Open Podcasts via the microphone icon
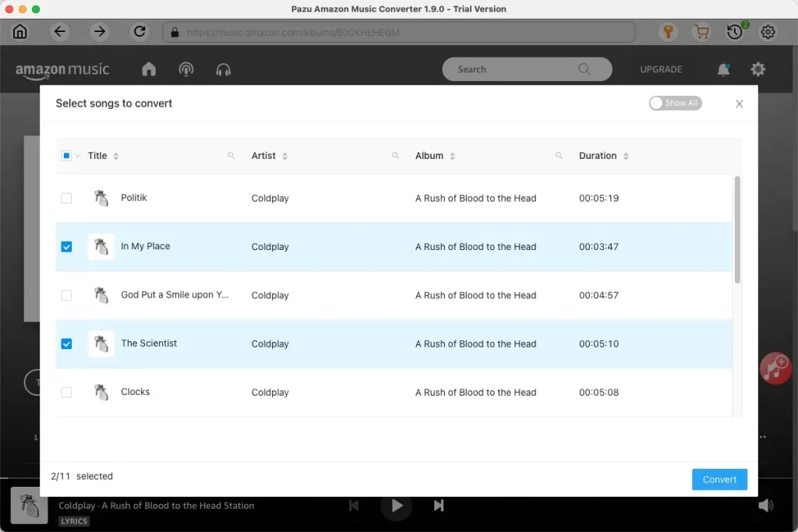 [186, 69]
